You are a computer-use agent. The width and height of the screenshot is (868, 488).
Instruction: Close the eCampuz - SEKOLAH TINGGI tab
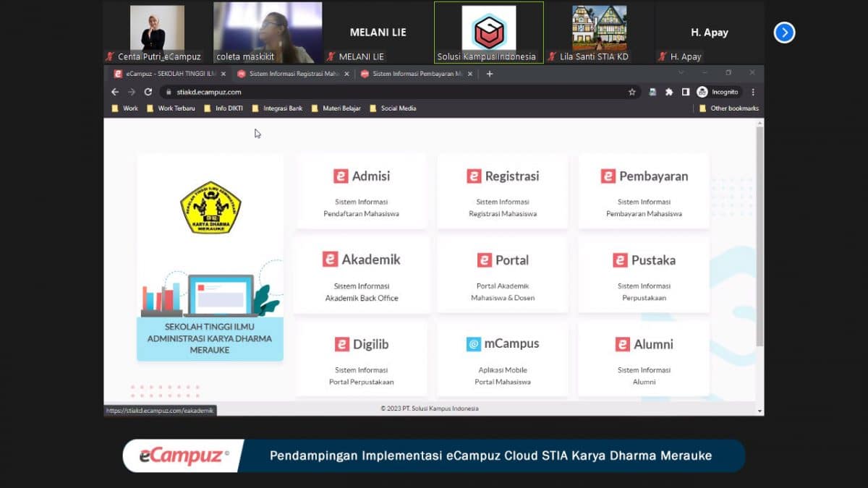click(x=223, y=74)
